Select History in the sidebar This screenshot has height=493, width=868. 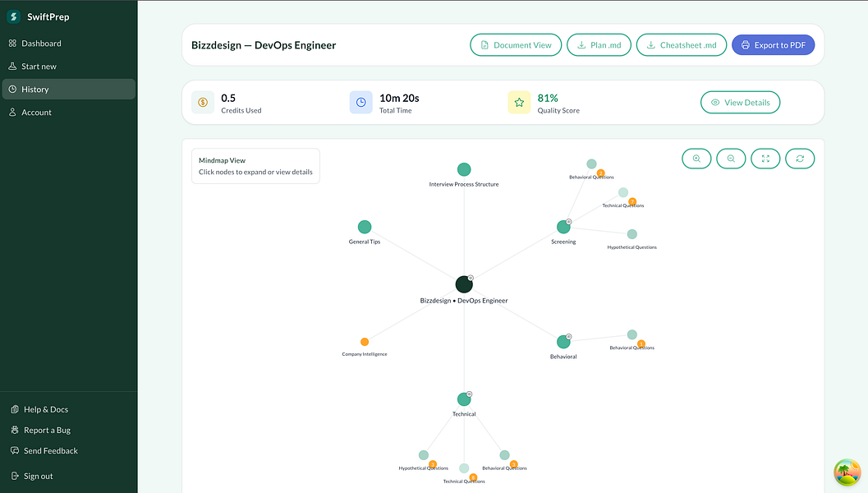[69, 90]
